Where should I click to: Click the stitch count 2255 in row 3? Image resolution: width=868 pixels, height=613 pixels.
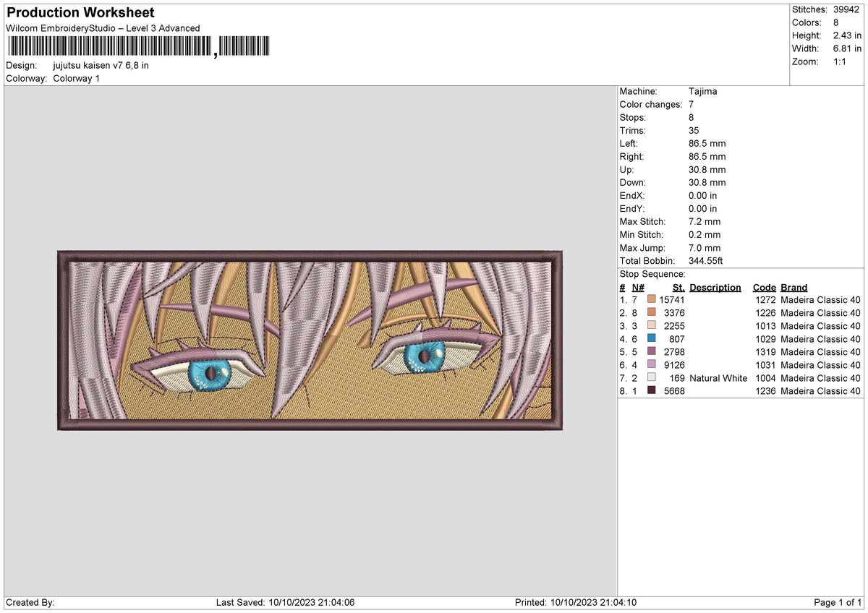(674, 326)
